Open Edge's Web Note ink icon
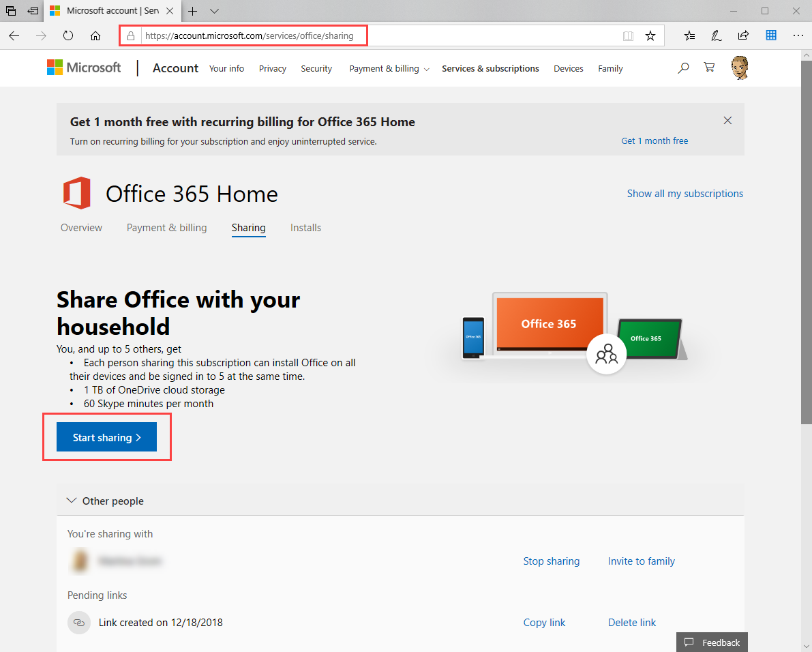 (x=716, y=35)
